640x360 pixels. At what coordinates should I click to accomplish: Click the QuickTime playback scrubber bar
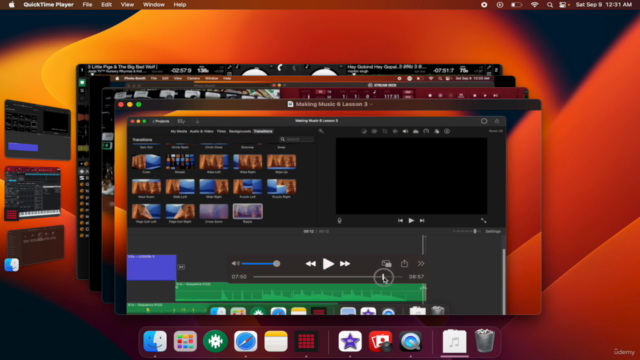(328, 277)
